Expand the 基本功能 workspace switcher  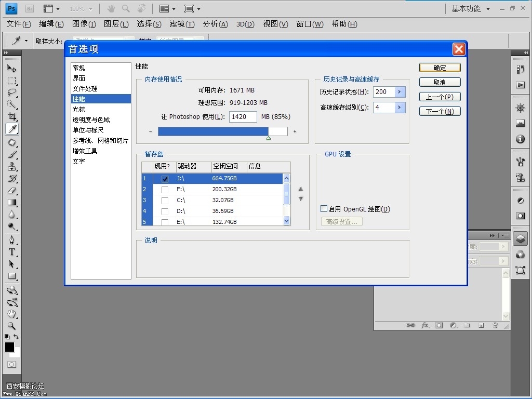(471, 8)
